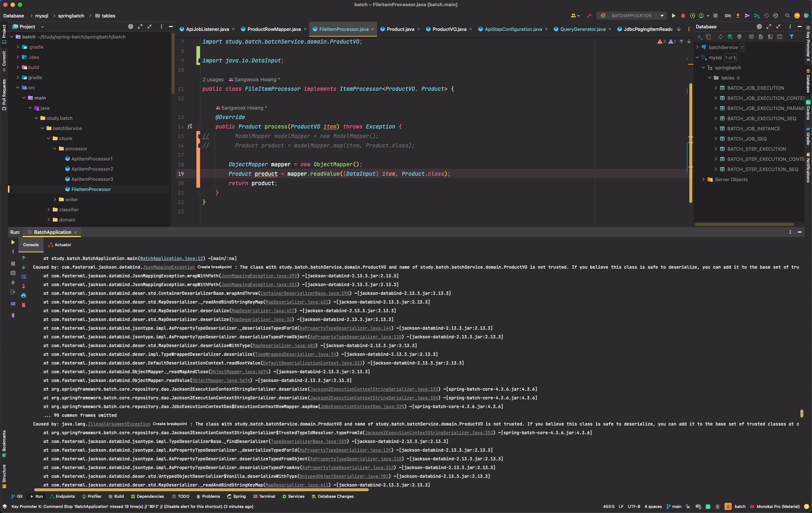Expand the BATCH_JOB_INSTANCE table node
This screenshot has width=812, height=513.
tap(715, 129)
